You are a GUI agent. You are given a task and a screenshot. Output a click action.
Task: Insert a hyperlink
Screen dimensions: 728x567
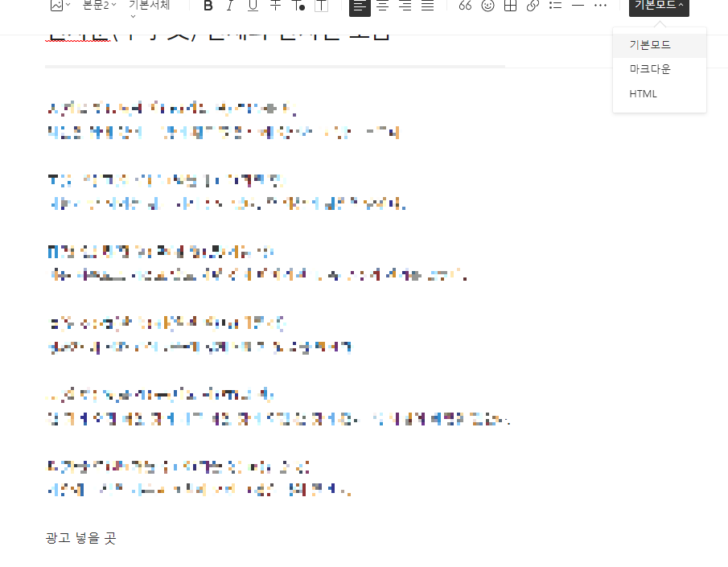533,6
